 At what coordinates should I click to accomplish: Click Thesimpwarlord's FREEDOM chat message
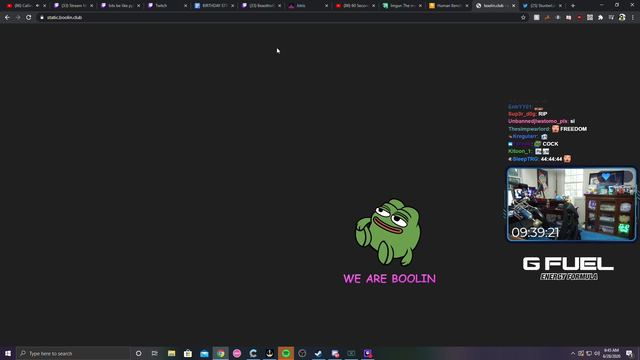coord(547,129)
